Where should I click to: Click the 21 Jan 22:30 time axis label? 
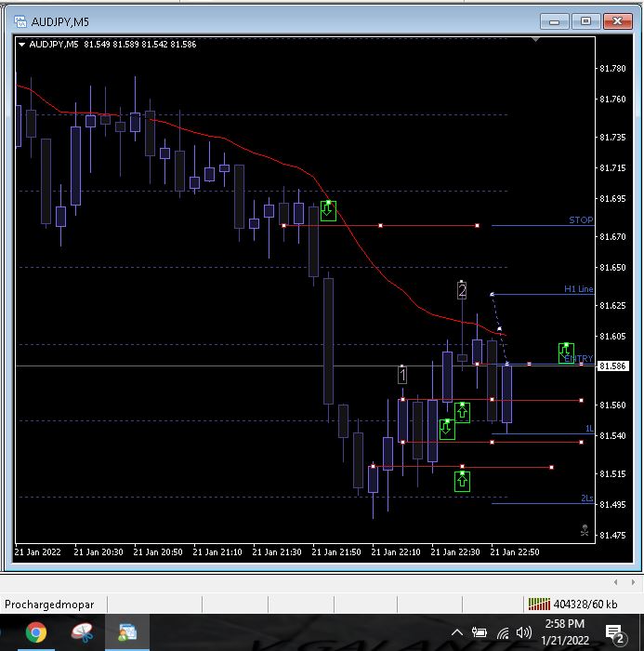click(x=455, y=552)
